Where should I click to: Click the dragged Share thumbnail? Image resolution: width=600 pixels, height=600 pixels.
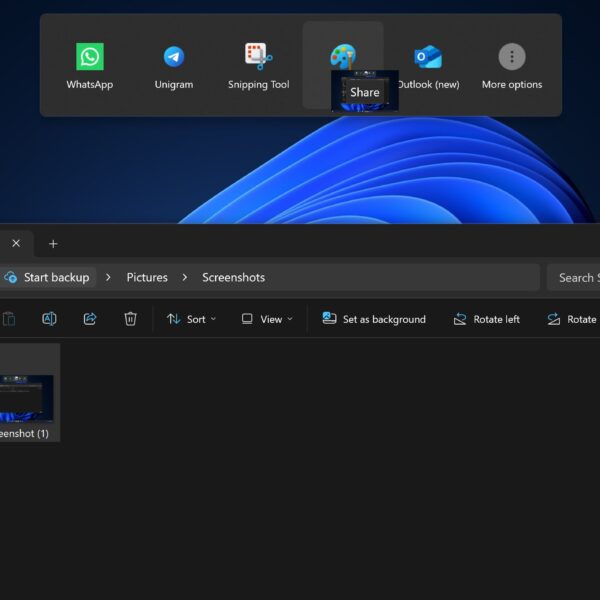click(x=365, y=91)
